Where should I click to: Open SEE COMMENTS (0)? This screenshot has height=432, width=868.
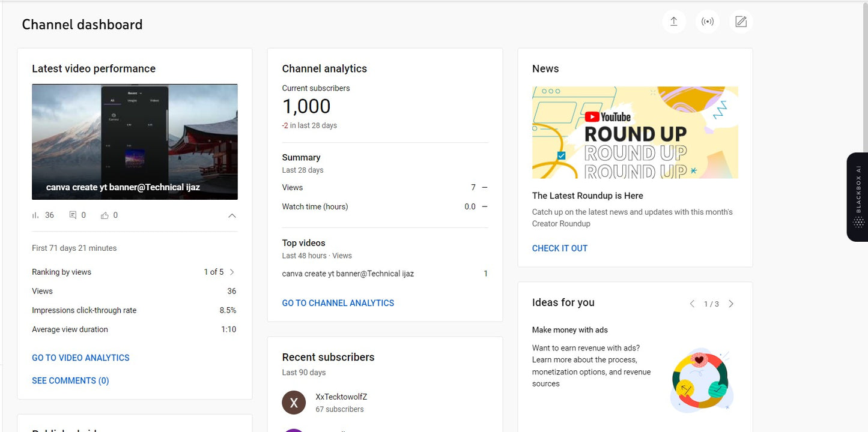[70, 380]
